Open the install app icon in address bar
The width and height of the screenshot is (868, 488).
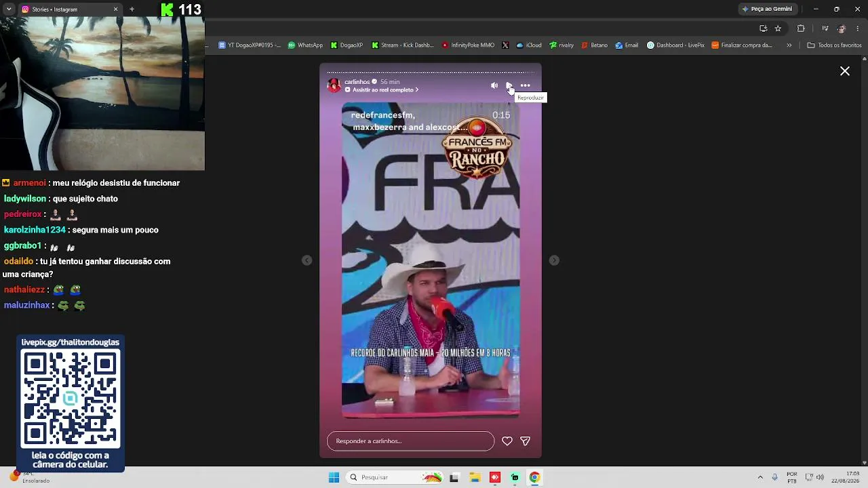[x=763, y=28]
